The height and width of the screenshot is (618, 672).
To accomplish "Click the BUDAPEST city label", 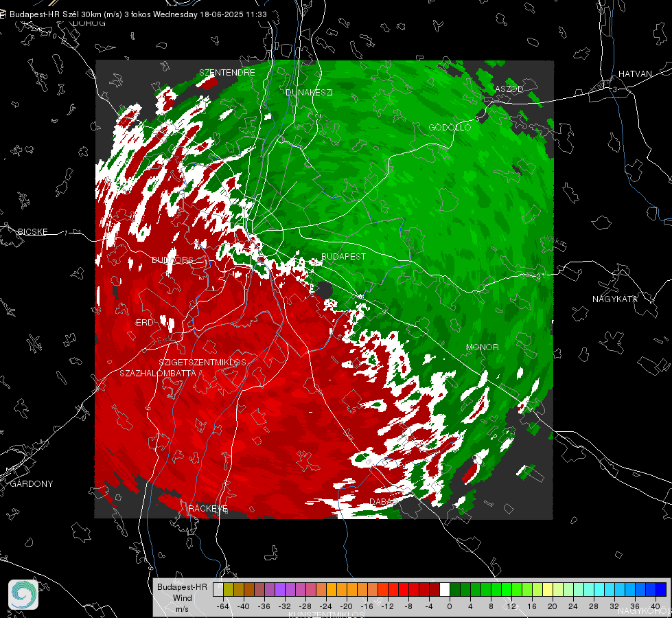I will [344, 256].
